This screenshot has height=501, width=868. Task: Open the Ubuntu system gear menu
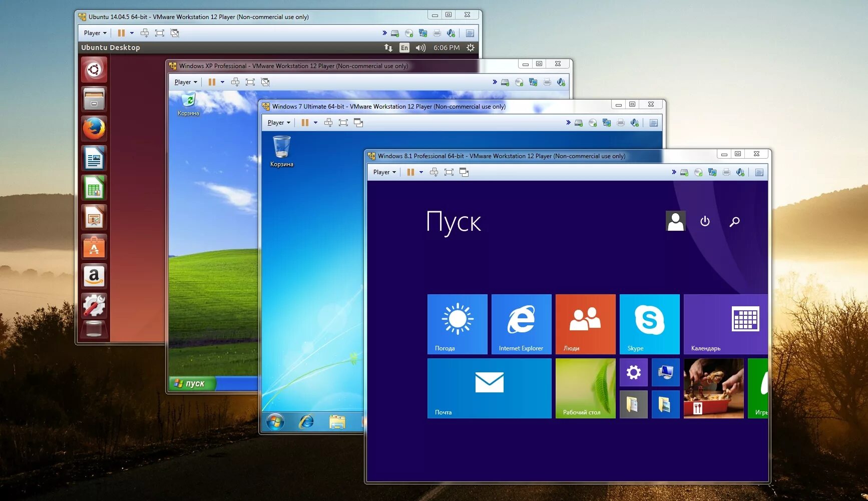point(471,48)
